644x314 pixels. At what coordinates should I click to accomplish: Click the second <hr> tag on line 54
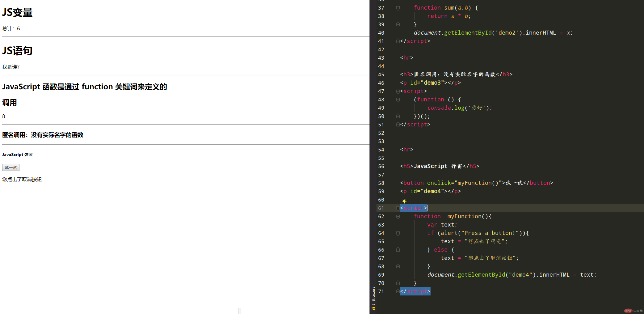tap(406, 150)
